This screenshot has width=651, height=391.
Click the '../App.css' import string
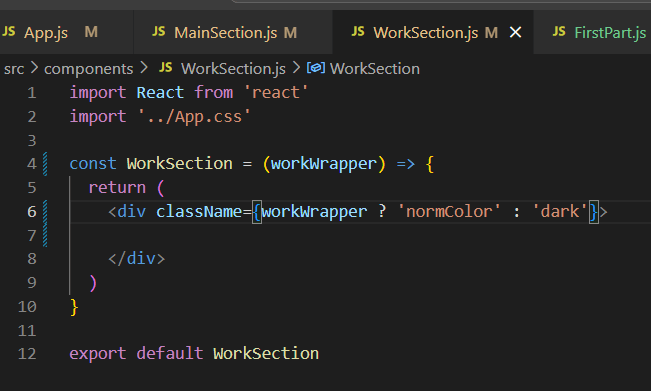(x=194, y=117)
